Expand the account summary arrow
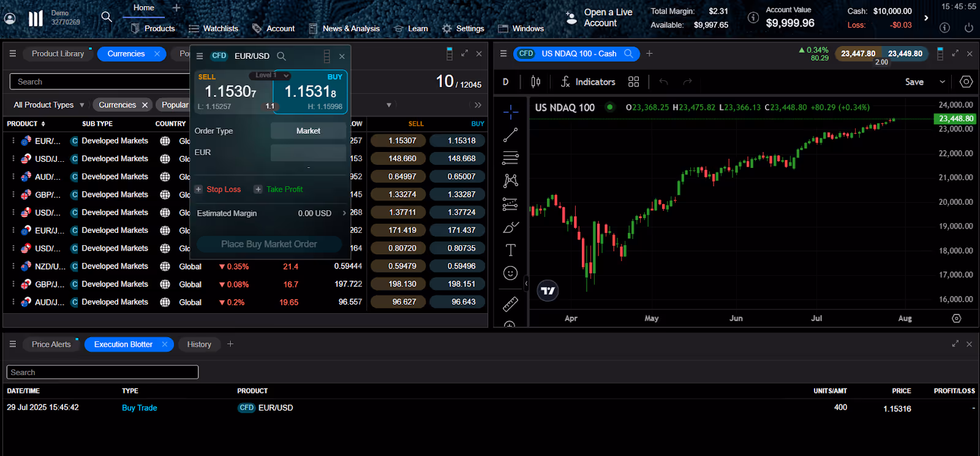The image size is (980, 456). point(926,18)
